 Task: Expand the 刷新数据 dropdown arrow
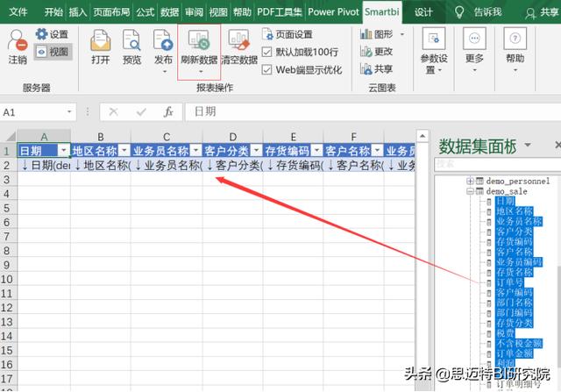[x=200, y=72]
